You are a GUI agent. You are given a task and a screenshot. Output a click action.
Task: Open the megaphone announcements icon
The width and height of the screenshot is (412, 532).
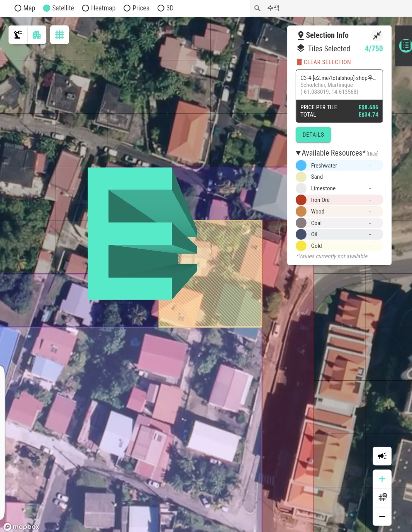[382, 456]
